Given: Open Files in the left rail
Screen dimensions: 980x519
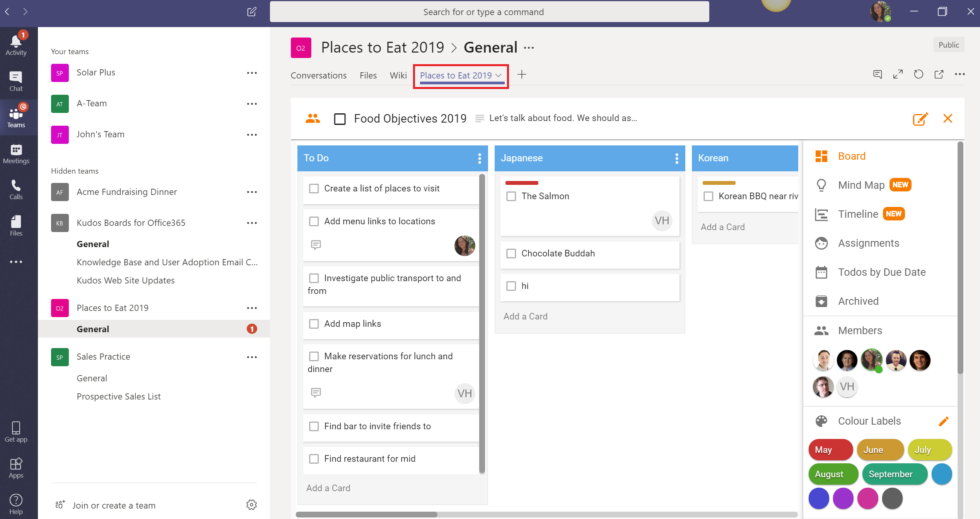Looking at the screenshot, I should [16, 226].
